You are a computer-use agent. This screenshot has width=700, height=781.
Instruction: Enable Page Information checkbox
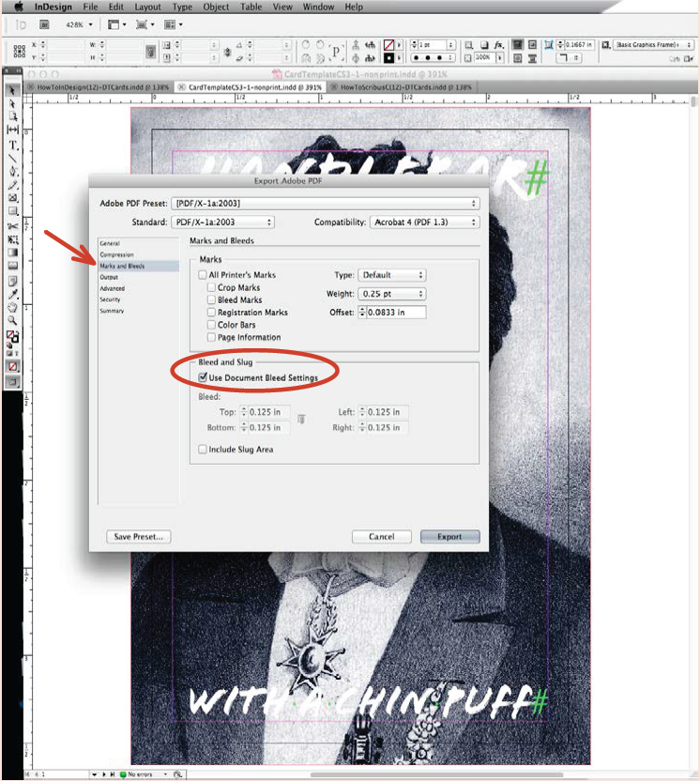tap(211, 337)
